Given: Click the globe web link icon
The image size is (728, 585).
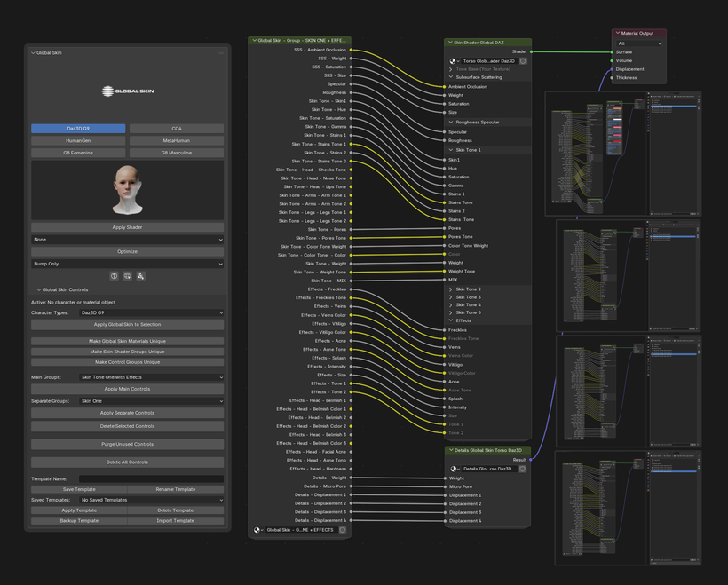Looking at the screenshot, I should point(127,276).
